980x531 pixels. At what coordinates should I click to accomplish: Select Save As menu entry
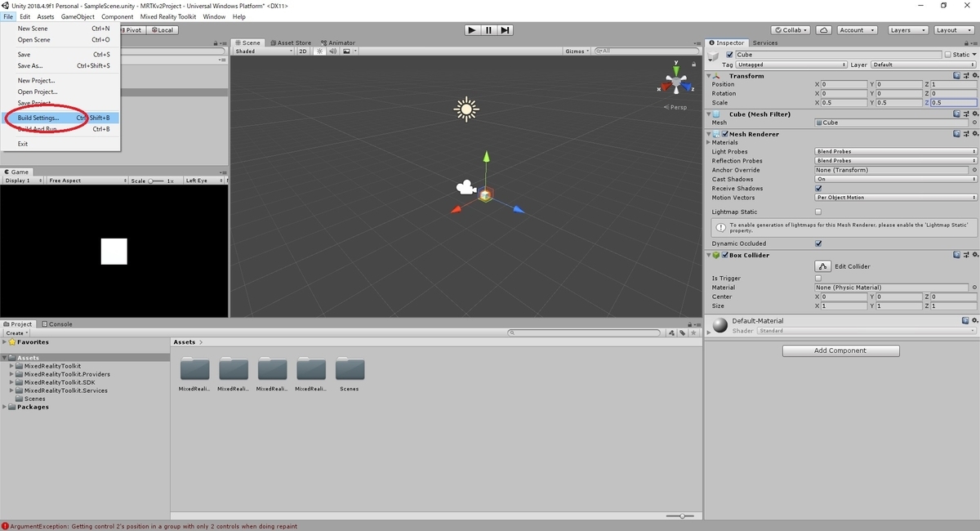click(60, 66)
